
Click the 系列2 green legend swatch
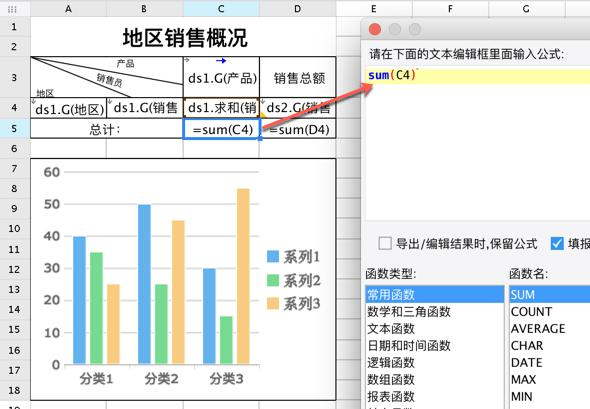pyautogui.click(x=273, y=280)
